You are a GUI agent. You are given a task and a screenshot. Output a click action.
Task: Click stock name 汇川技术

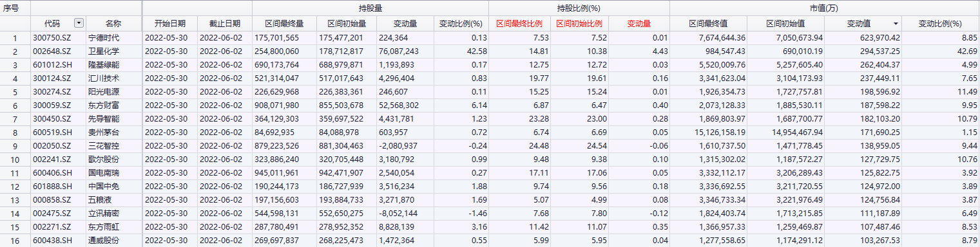click(104, 78)
